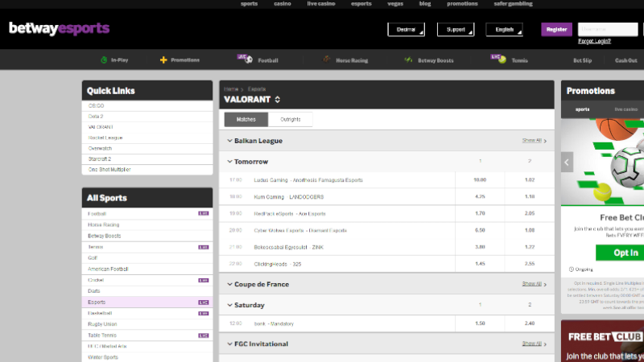This screenshot has height=362, width=644.
Task: Select odds 1.50 for bonk
Action: point(480,323)
